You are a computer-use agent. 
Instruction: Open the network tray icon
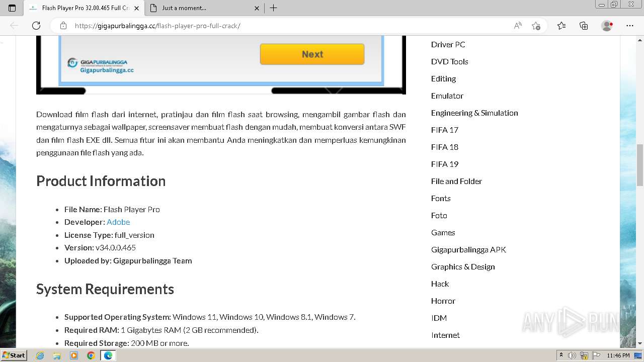(x=585, y=355)
